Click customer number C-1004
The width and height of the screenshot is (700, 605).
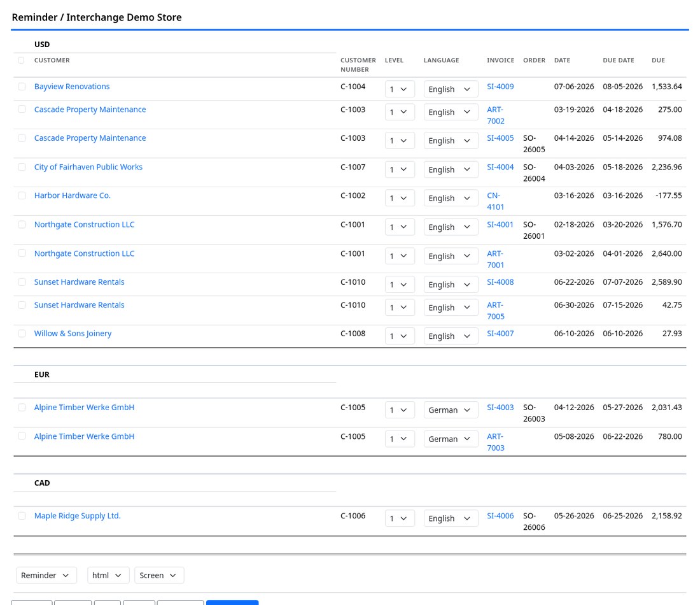pos(353,87)
